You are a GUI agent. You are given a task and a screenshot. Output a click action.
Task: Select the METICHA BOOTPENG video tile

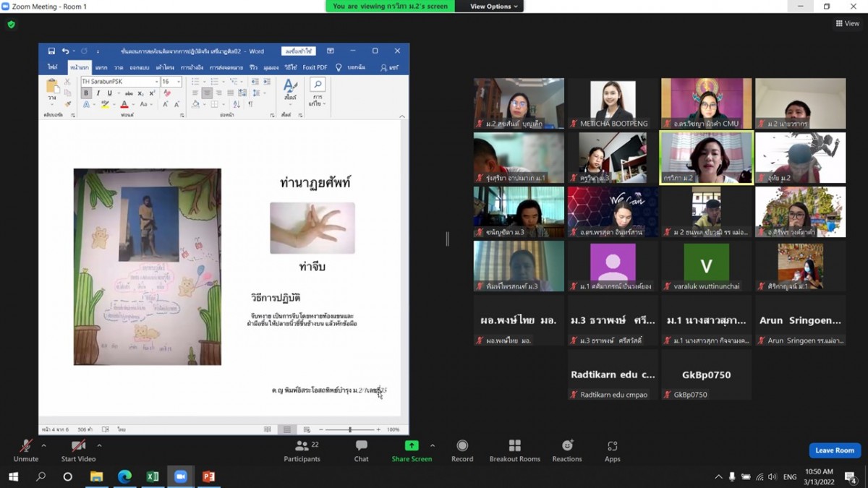point(613,103)
